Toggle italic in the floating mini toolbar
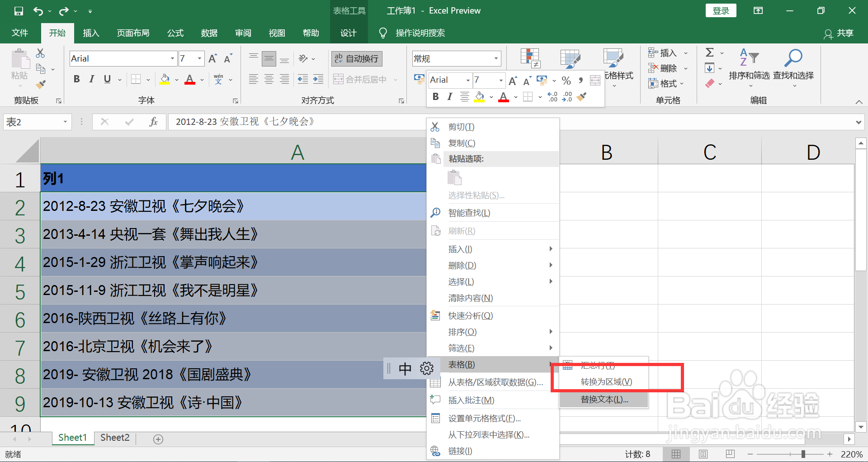 pyautogui.click(x=449, y=96)
